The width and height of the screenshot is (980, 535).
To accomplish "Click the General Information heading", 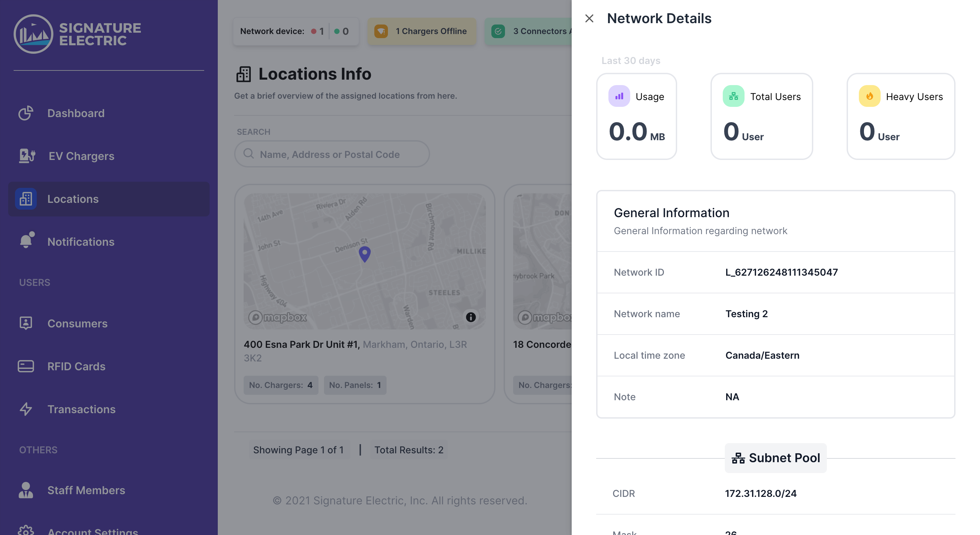I will coord(671,213).
